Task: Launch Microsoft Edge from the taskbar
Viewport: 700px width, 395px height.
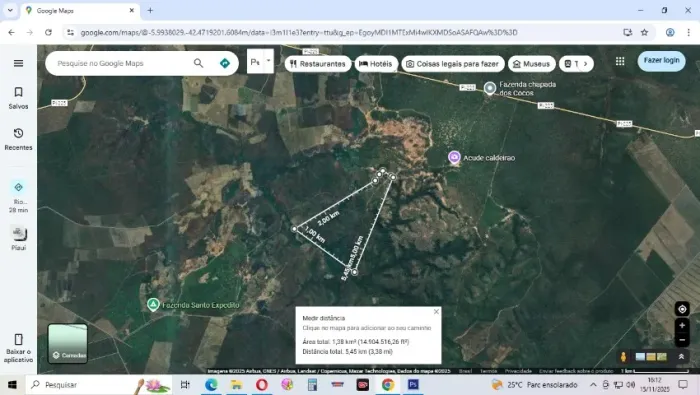Action: coord(211,385)
